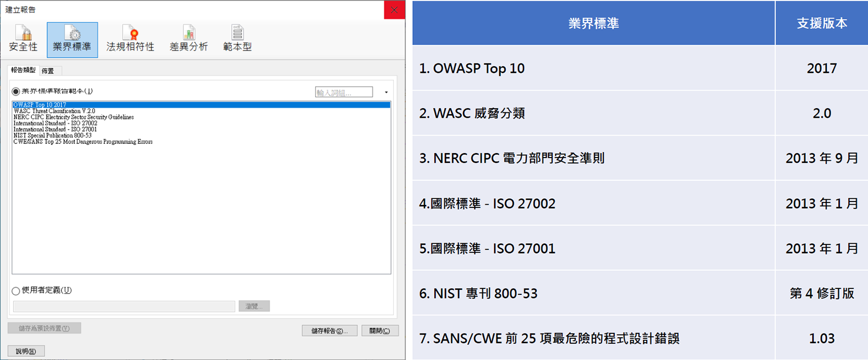Click the 瀏覽 browse button
This screenshot has width=868, height=360.
click(254, 306)
